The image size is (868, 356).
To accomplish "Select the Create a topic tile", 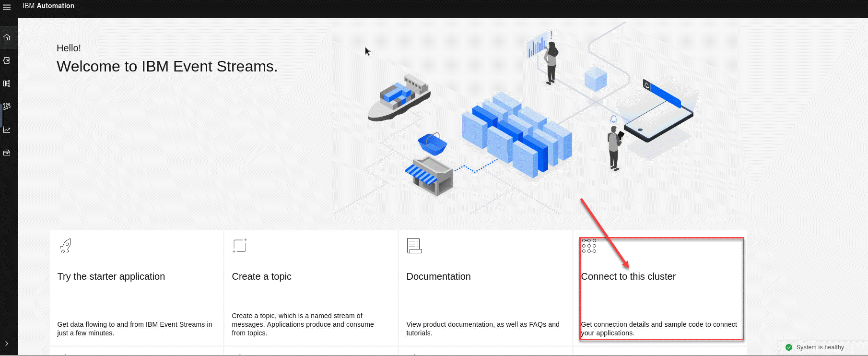I will [x=261, y=276].
